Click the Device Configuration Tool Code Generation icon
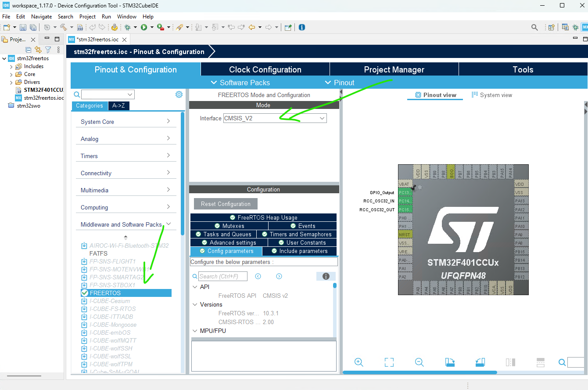Image resolution: width=588 pixels, height=390 pixels. tap(115, 27)
